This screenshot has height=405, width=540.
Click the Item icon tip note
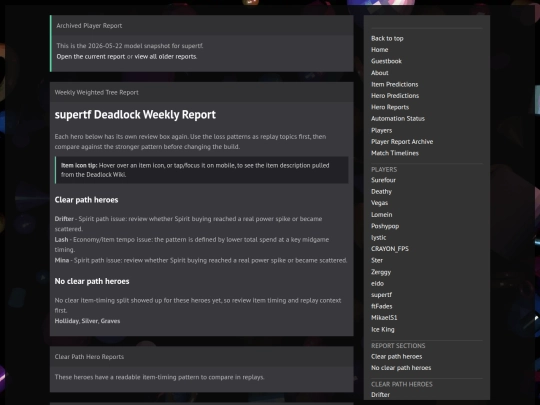click(202, 170)
